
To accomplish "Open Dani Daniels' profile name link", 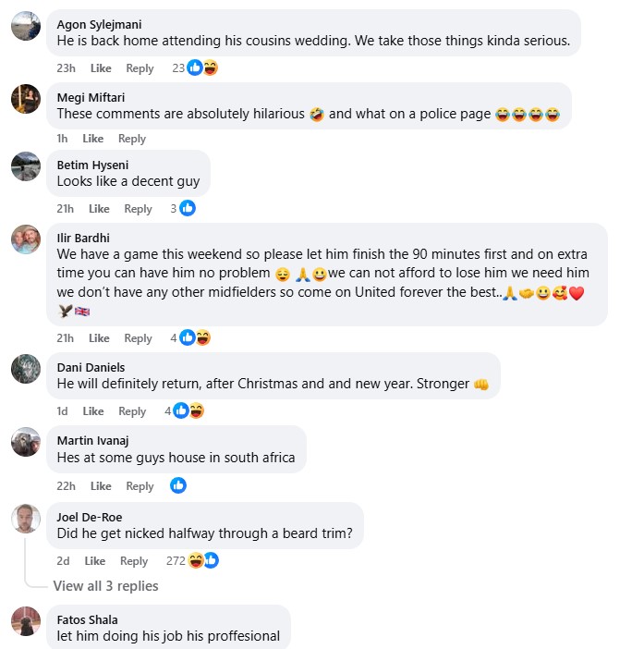I will pos(91,367).
